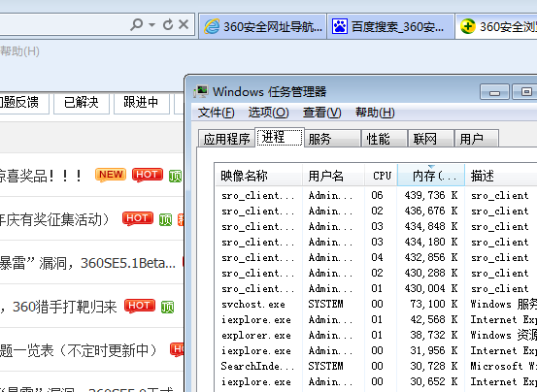Click green 顶 icon beside 360猎手打靶归来

point(168,307)
